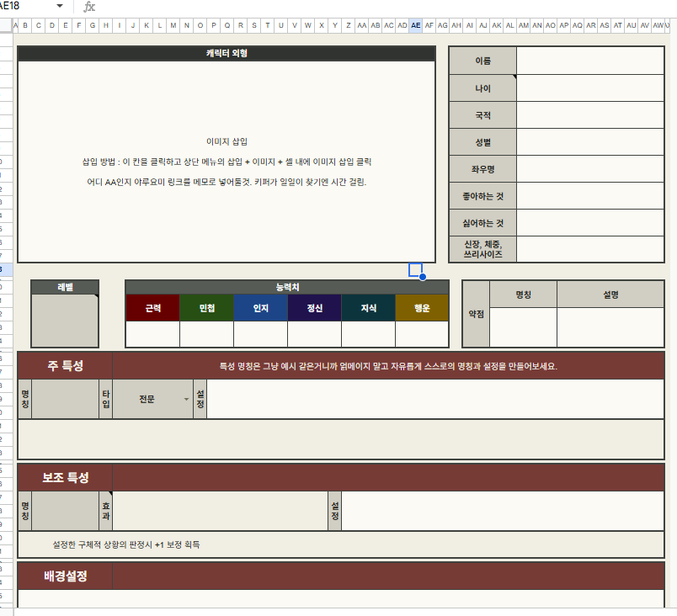
Task: Select the empty cell under 행운
Action: pos(422,334)
